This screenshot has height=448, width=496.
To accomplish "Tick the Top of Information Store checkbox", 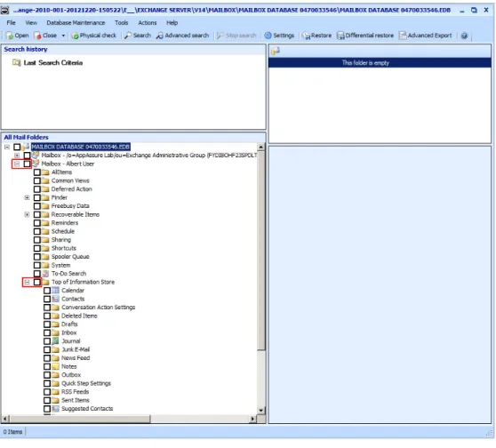I will pyautogui.click(x=37, y=282).
